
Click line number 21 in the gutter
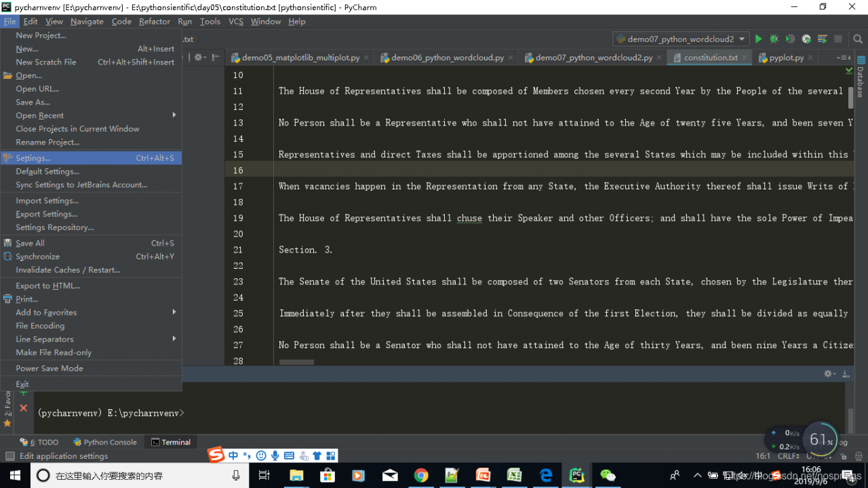(x=238, y=250)
